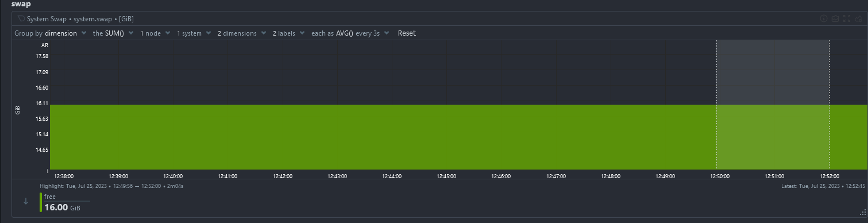Open the chart information icon
The width and height of the screenshot is (868, 223).
point(823,19)
